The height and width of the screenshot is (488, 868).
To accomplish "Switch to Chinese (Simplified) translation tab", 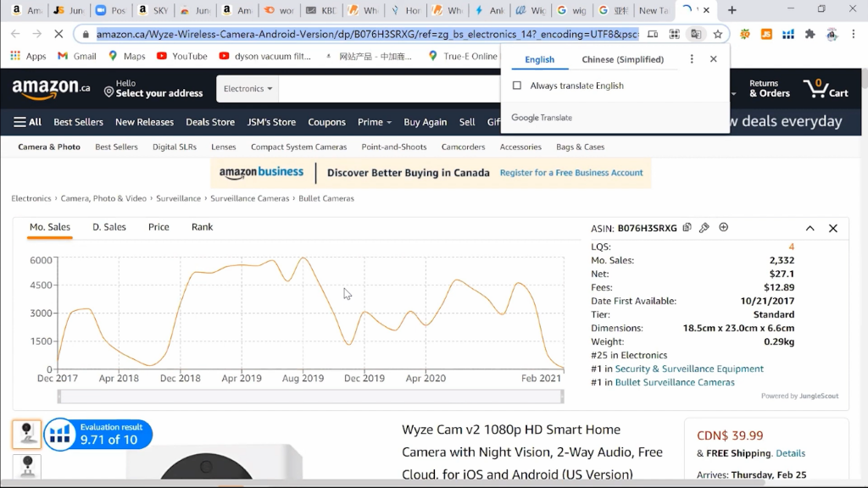I will [x=623, y=59].
